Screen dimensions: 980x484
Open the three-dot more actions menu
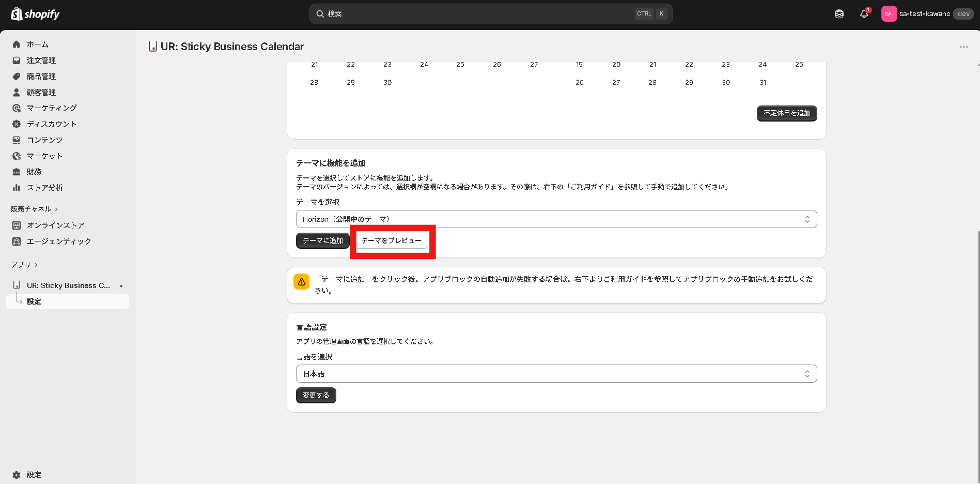(964, 47)
